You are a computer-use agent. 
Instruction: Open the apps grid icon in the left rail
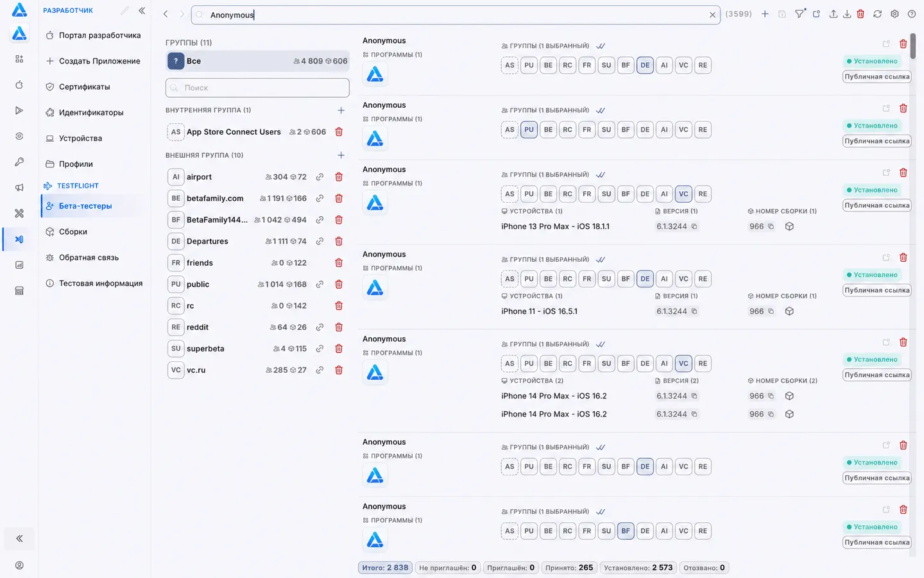pos(19,59)
